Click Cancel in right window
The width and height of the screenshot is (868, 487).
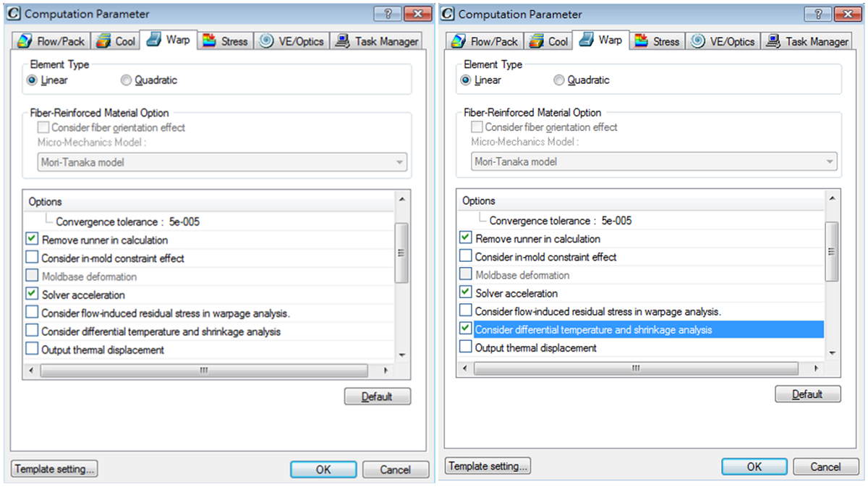[x=825, y=466]
